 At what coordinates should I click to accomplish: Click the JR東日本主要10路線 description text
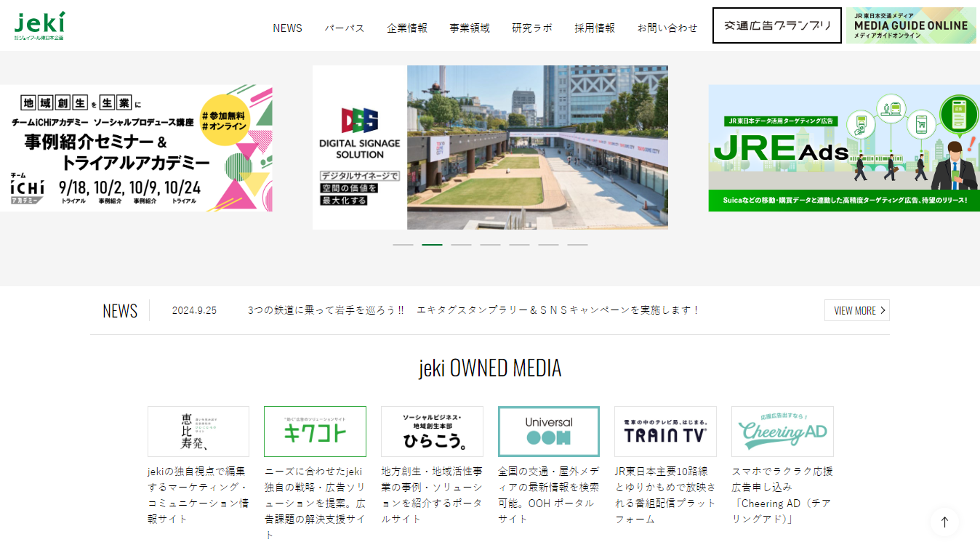pyautogui.click(x=665, y=495)
